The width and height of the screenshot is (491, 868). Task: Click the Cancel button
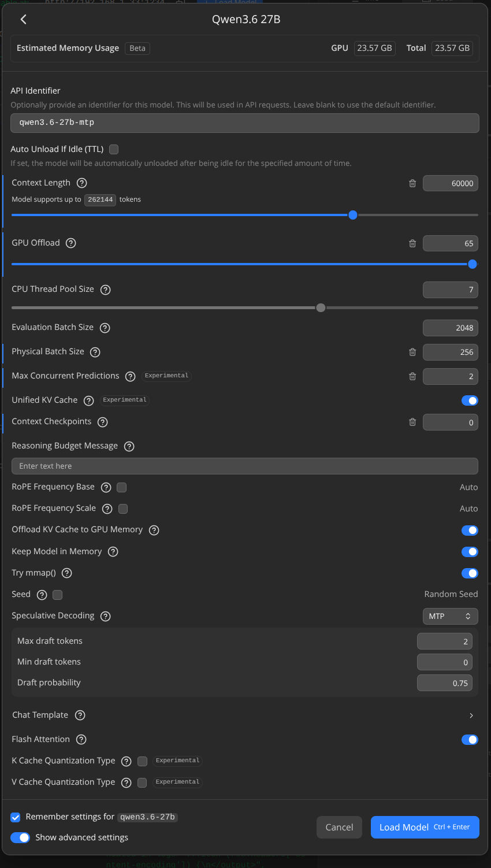click(x=339, y=827)
